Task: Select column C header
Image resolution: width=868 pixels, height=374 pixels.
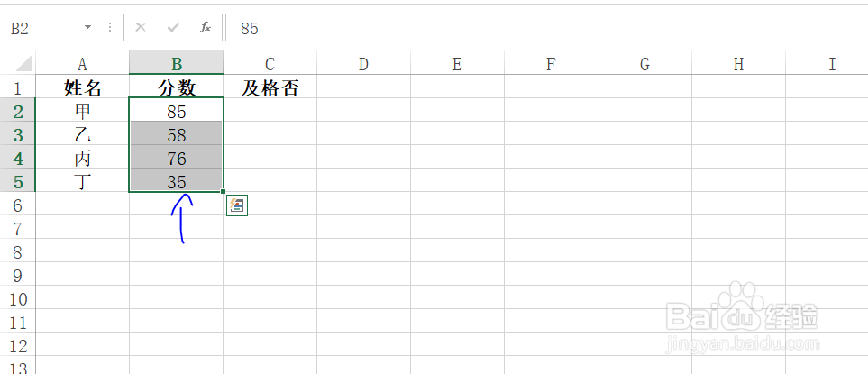Action: (270, 63)
